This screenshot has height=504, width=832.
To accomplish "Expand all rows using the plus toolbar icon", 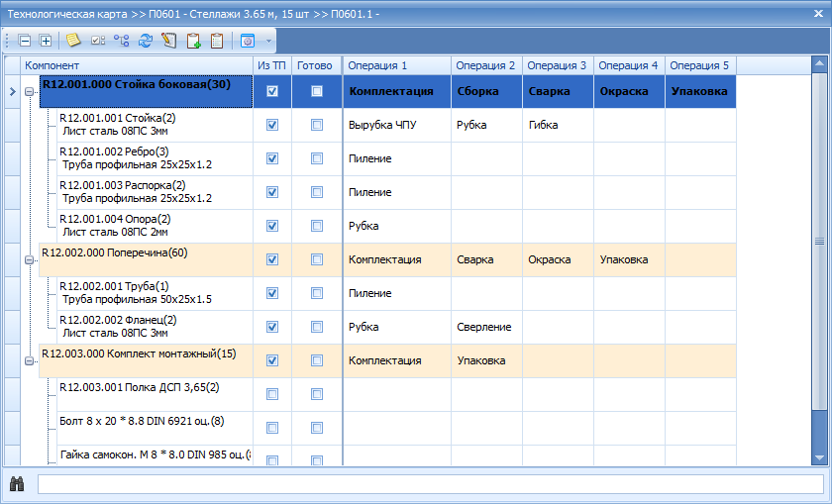I will tap(46, 41).
